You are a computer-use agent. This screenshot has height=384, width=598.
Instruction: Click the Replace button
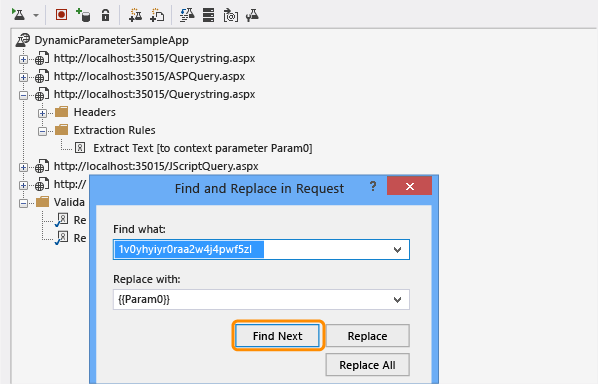click(x=367, y=336)
